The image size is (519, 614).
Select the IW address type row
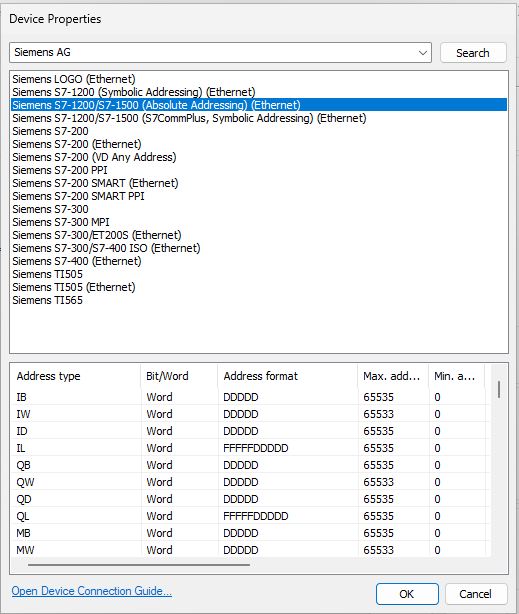pos(251,414)
